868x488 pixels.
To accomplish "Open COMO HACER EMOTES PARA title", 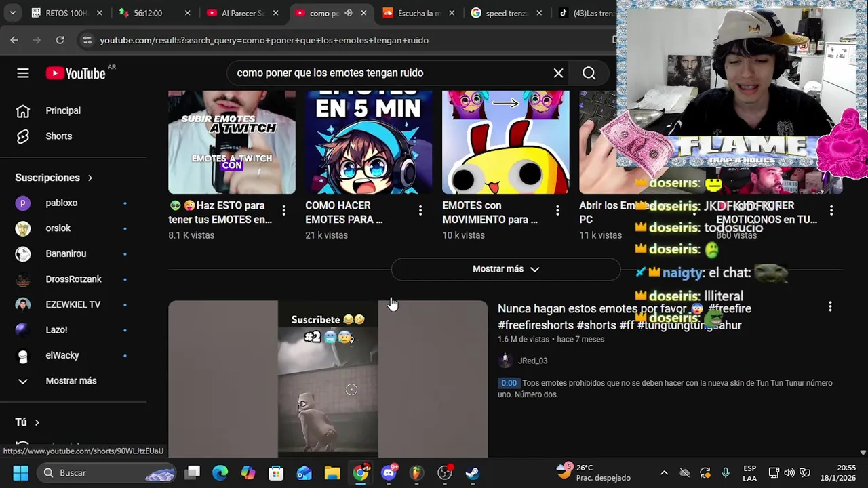I will point(344,212).
